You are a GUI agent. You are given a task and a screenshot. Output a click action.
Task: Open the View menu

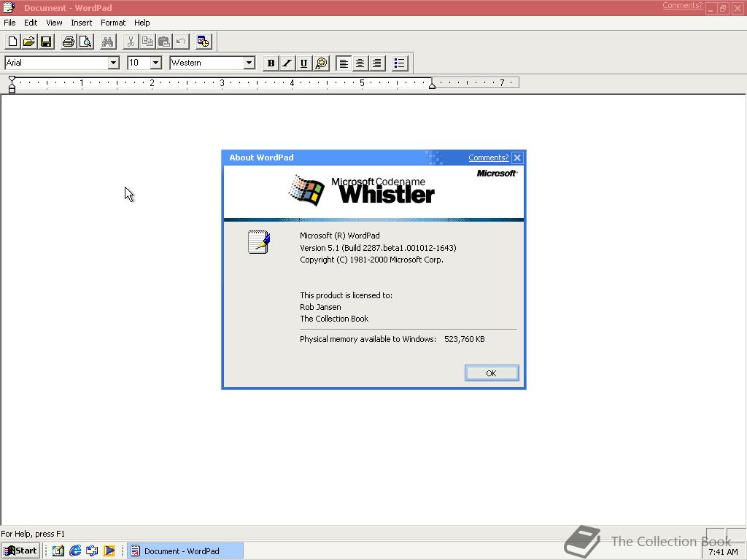click(x=54, y=23)
